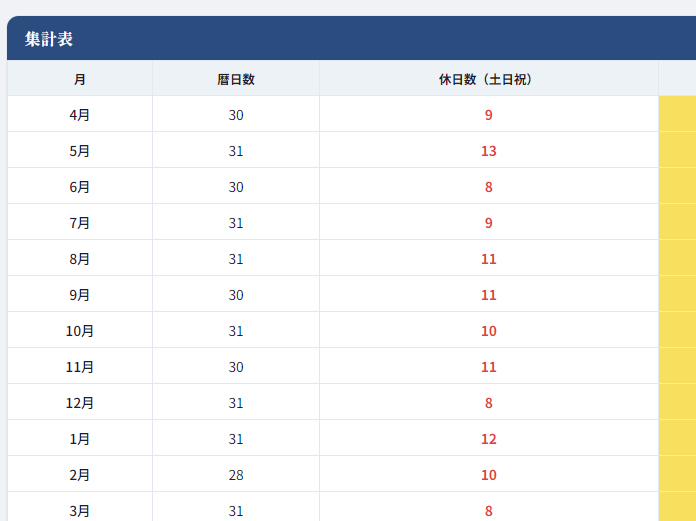Select the 月 column header

[79, 79]
